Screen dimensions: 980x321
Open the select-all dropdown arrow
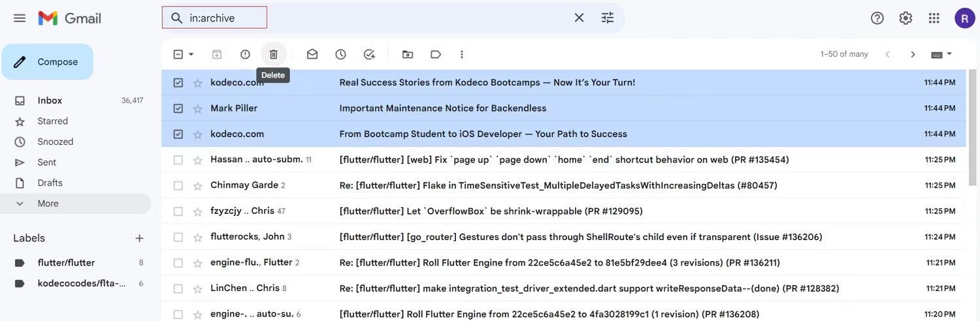click(191, 54)
